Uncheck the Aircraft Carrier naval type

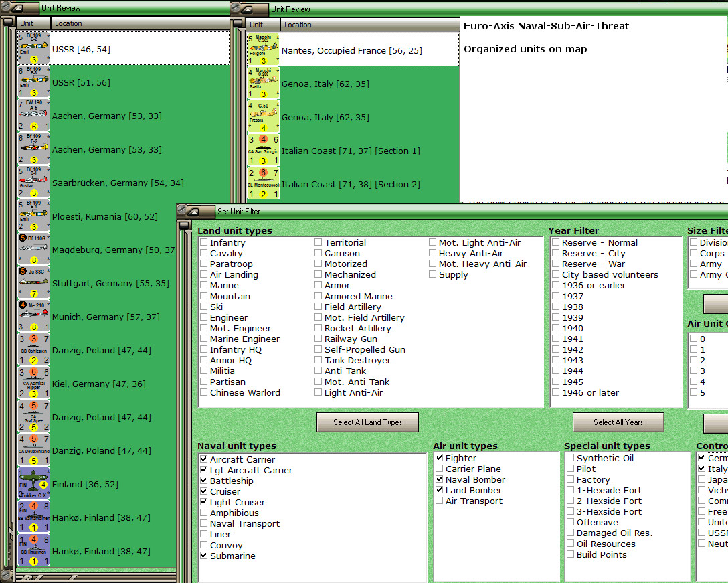pos(203,459)
